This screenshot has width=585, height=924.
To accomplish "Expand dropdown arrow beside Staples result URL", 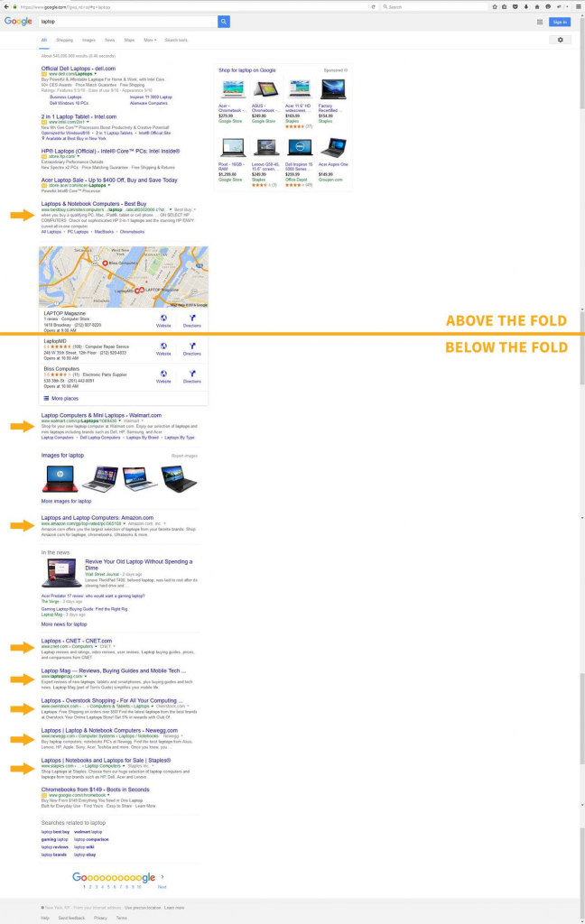I will click(x=124, y=766).
